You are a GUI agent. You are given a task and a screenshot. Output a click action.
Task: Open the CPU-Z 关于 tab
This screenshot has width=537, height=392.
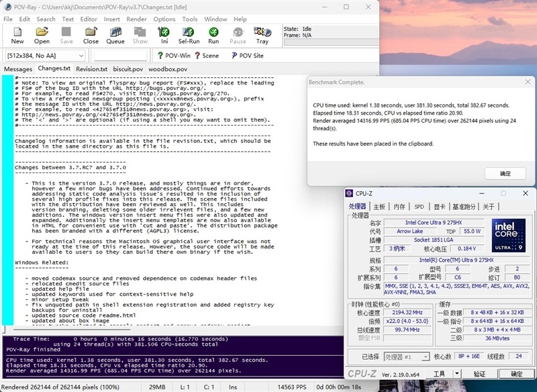(489, 207)
